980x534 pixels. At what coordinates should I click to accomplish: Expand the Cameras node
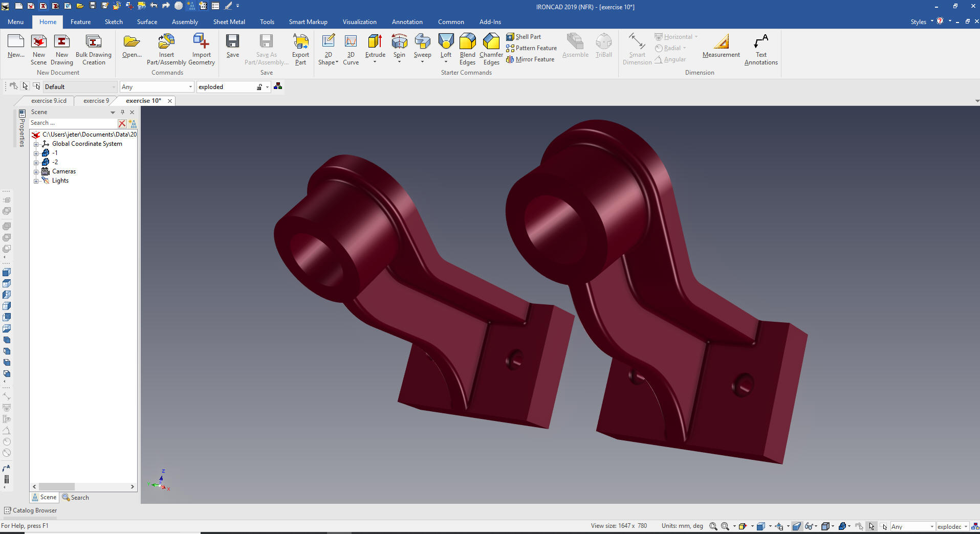coord(36,172)
